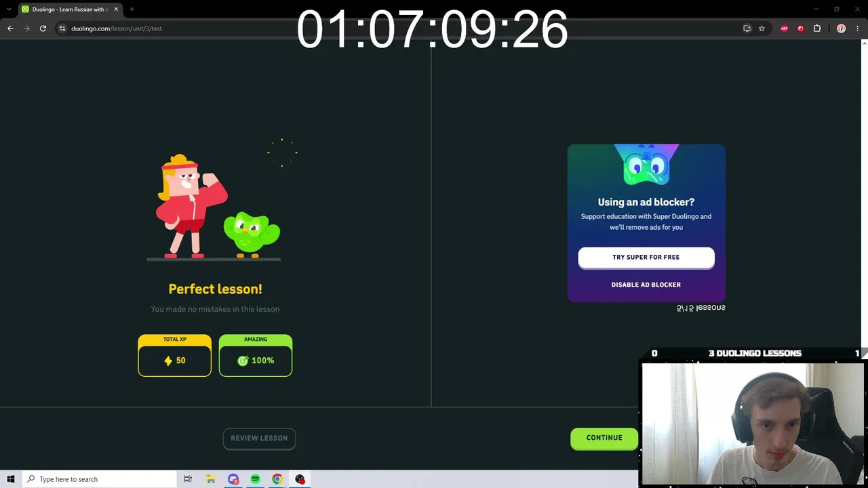Switch to Chrome on the taskbar
This screenshot has width=868, height=488.
pos(277,479)
